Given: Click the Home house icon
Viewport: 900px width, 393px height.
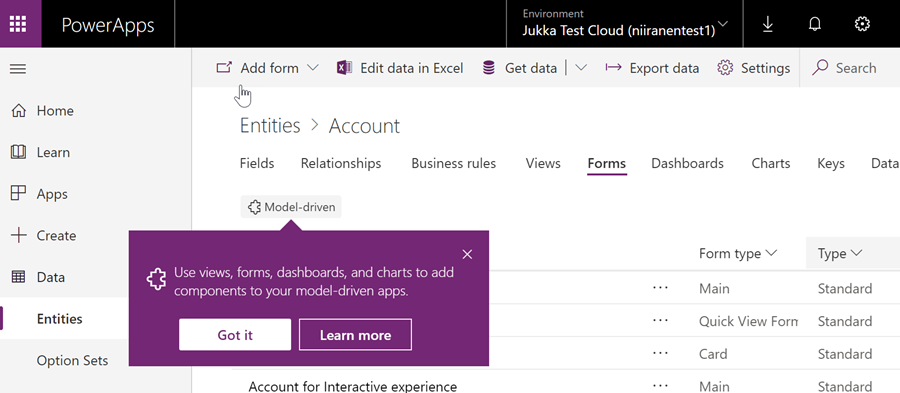Looking at the screenshot, I should (x=19, y=110).
